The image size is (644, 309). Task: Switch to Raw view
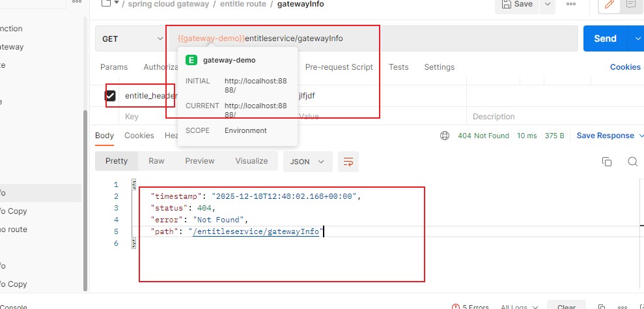pos(156,161)
